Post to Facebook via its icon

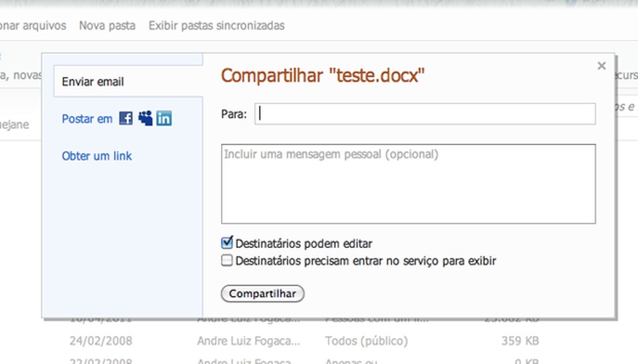tap(126, 119)
